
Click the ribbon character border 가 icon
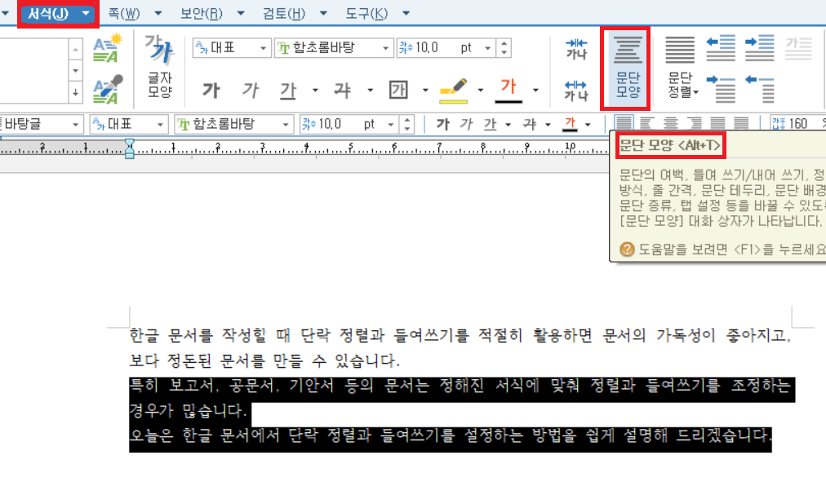pyautogui.click(x=398, y=90)
